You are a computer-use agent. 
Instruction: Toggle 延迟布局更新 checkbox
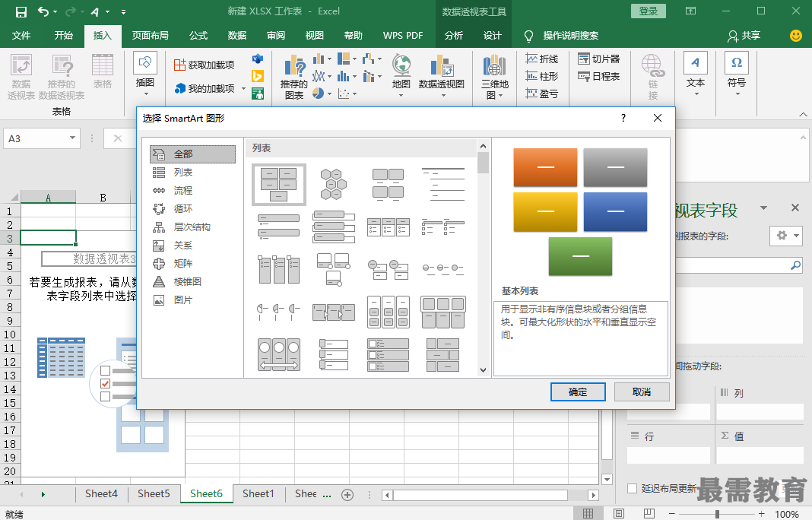click(632, 488)
